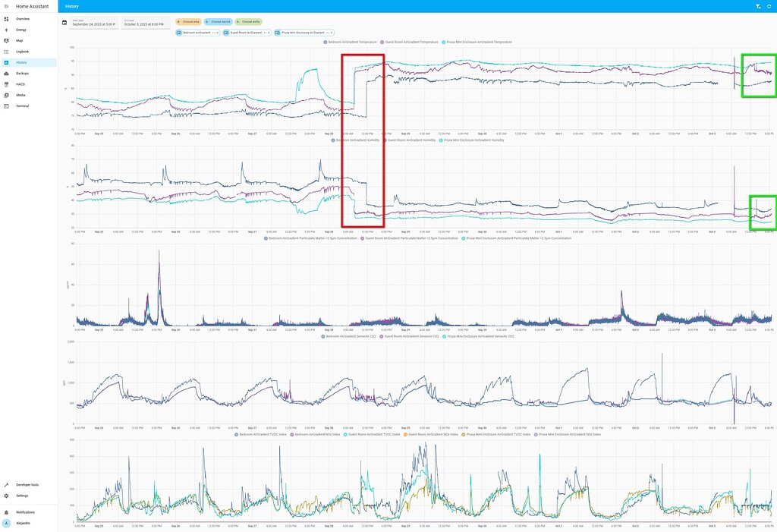Toggle visibility of Bedroom AirGradient Temperature legend entry
This screenshot has width=777, height=532.
point(351,42)
